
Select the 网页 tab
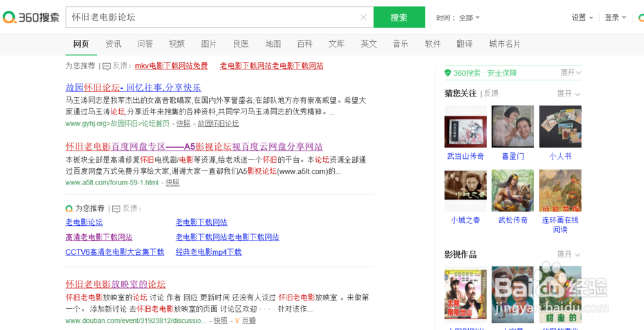[x=81, y=44]
